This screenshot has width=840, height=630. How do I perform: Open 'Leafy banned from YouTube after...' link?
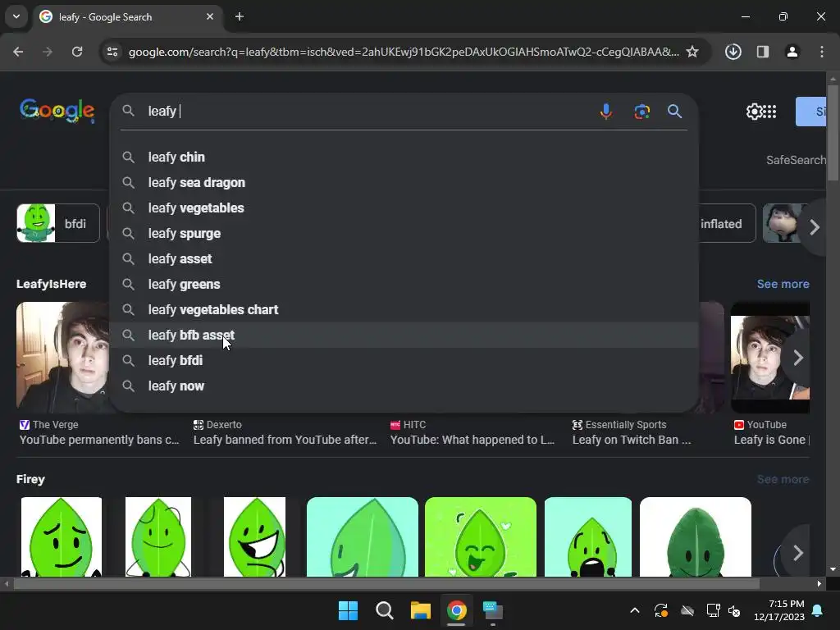coord(285,440)
